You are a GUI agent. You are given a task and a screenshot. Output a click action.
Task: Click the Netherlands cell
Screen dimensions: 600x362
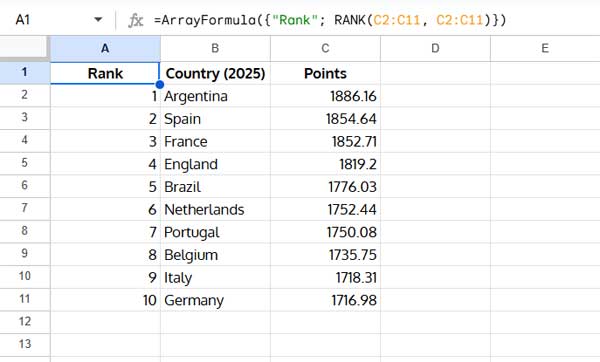point(215,209)
